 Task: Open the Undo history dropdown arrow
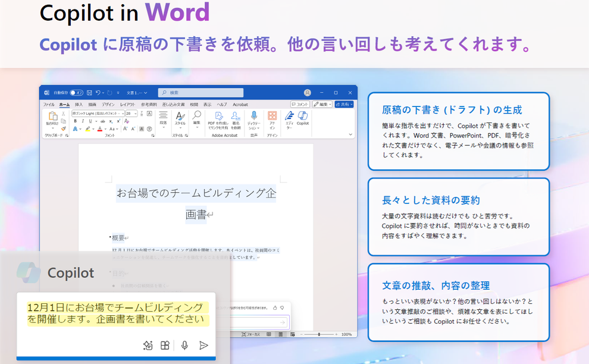(x=103, y=93)
